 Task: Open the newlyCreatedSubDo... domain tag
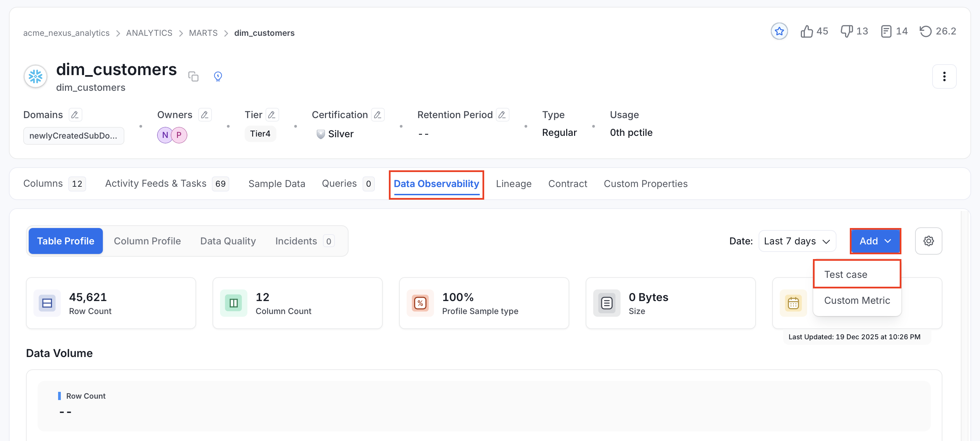click(x=73, y=136)
